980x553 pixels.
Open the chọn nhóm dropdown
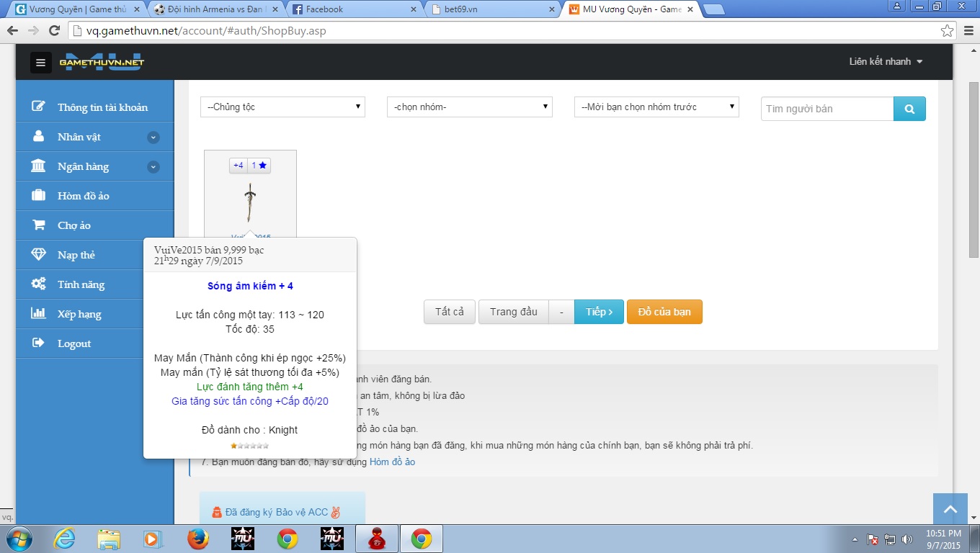click(469, 107)
